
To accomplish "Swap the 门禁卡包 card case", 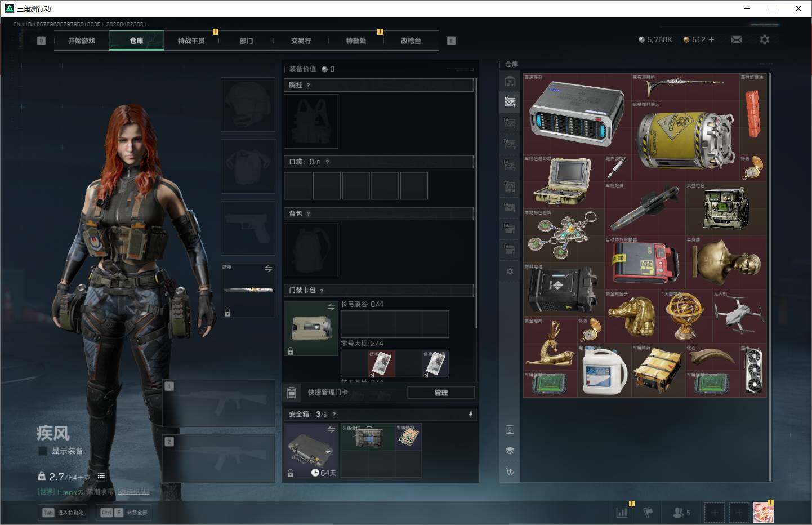I will pos(331,306).
